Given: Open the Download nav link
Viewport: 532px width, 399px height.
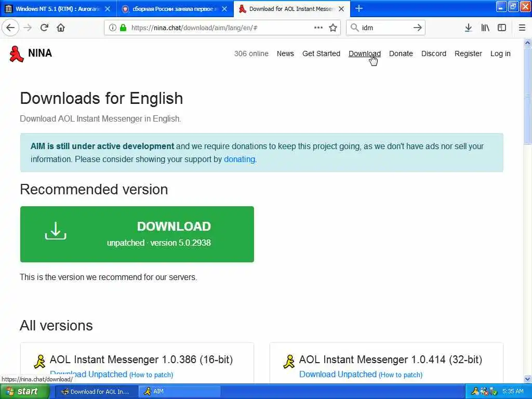Looking at the screenshot, I should tap(365, 54).
